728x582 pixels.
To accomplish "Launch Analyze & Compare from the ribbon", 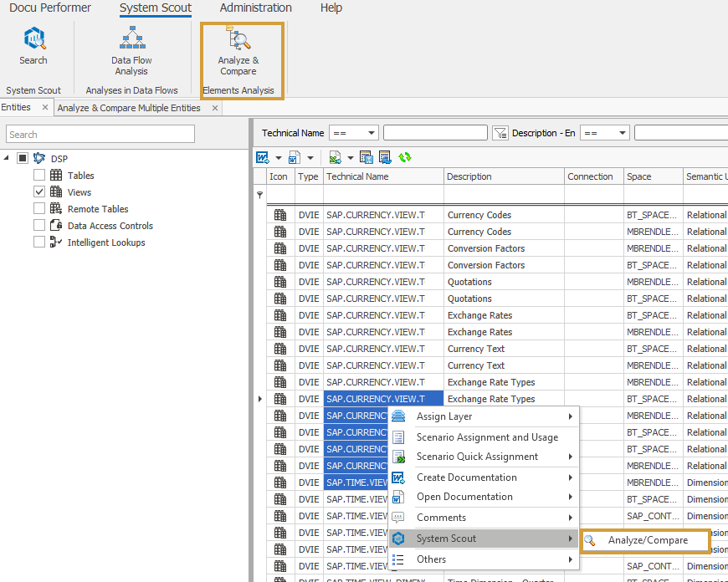I will pos(238,50).
